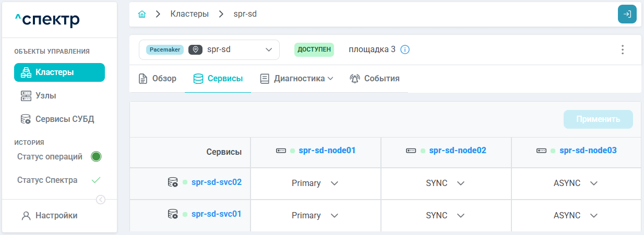Click the Сервисы tab database icon

[x=198, y=79]
